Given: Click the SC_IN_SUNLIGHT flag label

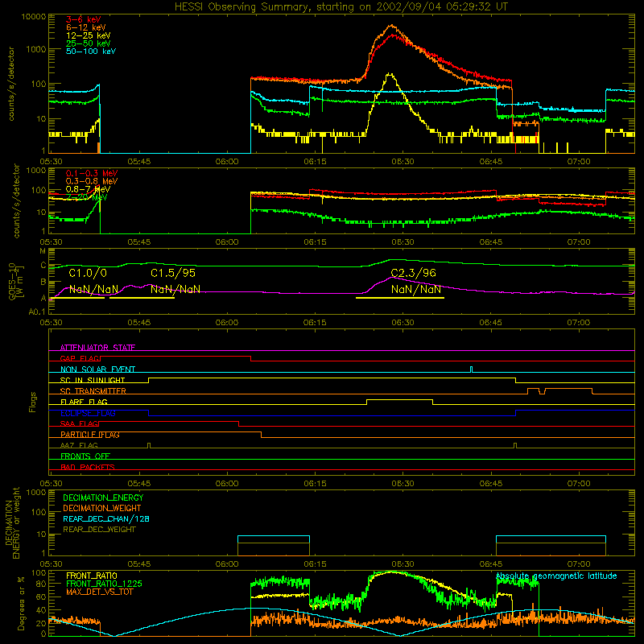Looking at the screenshot, I should coord(93,380).
